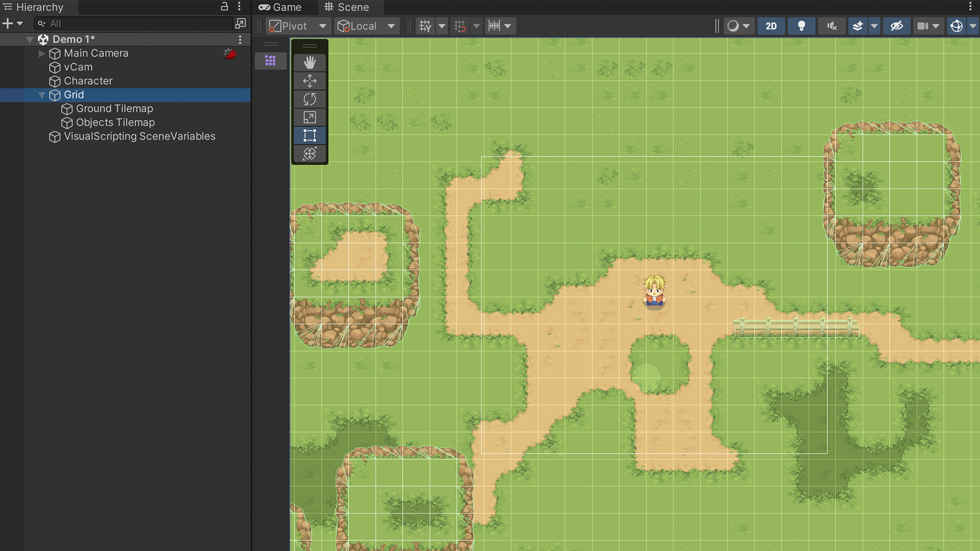Image resolution: width=980 pixels, height=551 pixels.
Task: Activate the Rect Transform tool
Action: [x=309, y=136]
